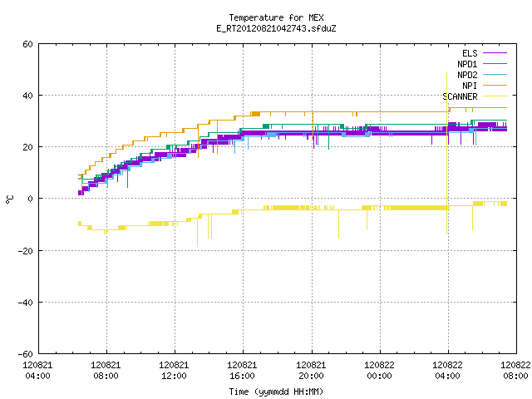Click the x-axis tick 120822 04:00
The width and height of the screenshot is (532, 399).
pos(447,371)
